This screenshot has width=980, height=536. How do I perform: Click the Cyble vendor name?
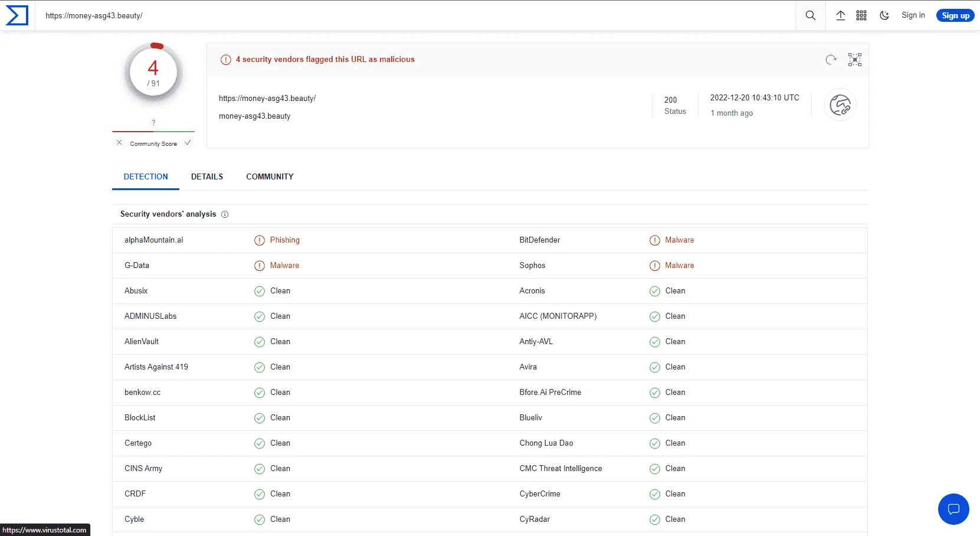click(x=134, y=519)
